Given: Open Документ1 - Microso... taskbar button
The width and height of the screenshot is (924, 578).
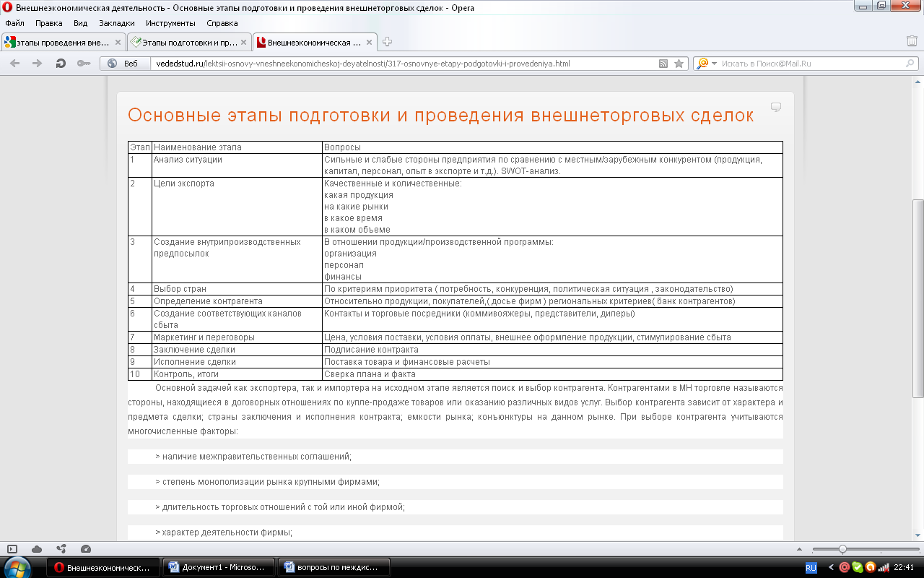Looking at the screenshot, I should (219, 568).
